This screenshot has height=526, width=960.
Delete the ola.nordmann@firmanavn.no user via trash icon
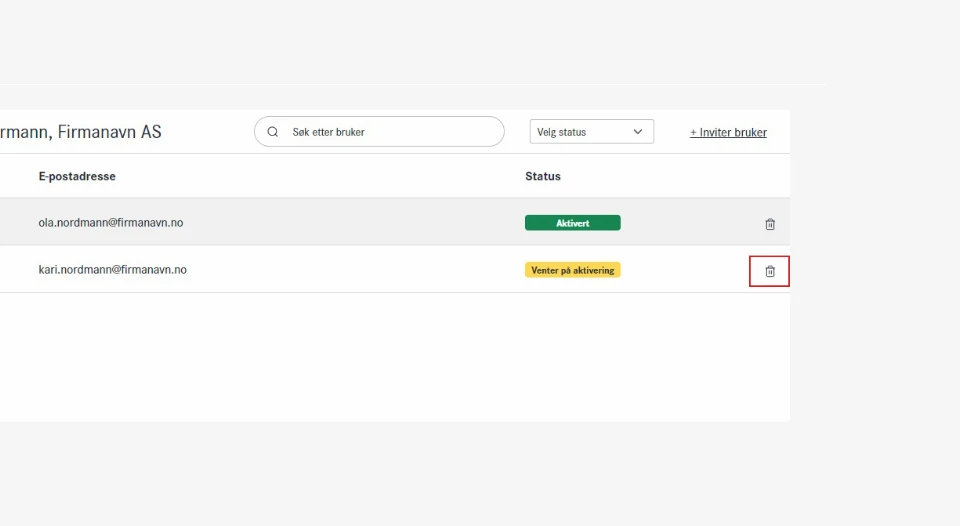coord(770,224)
